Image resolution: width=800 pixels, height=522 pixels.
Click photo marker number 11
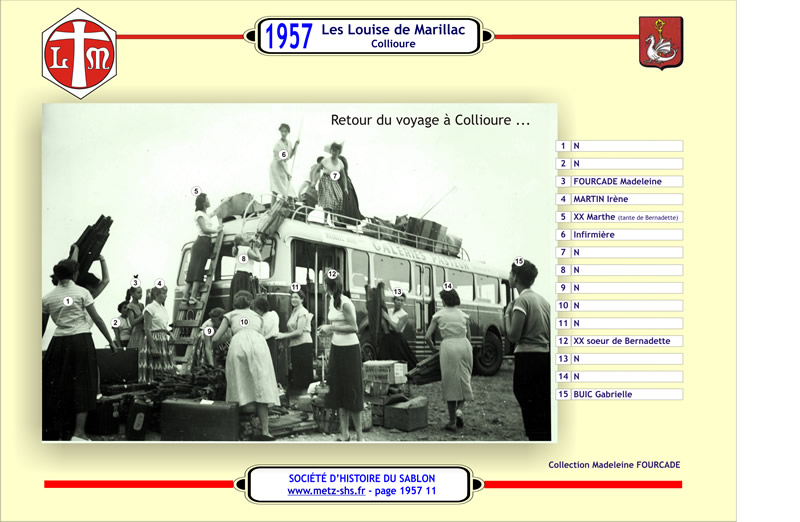point(295,287)
